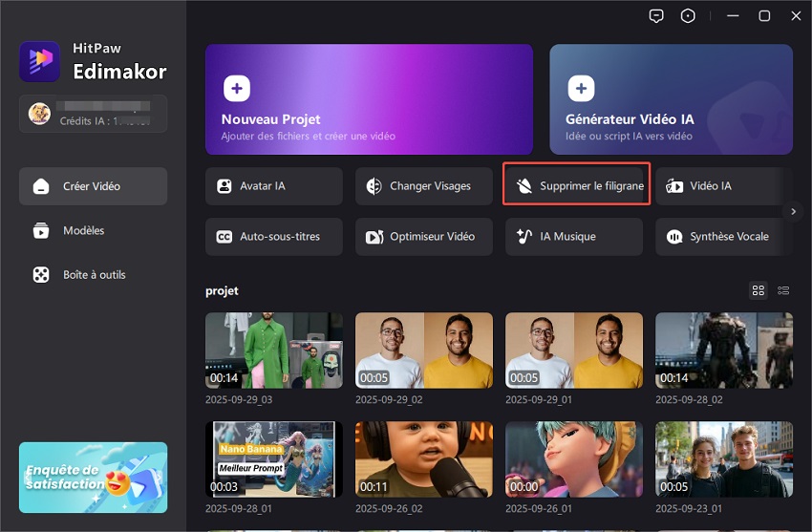The width and height of the screenshot is (812, 532).
Task: Launch the Générateur Vidéo IA
Action: click(x=671, y=99)
